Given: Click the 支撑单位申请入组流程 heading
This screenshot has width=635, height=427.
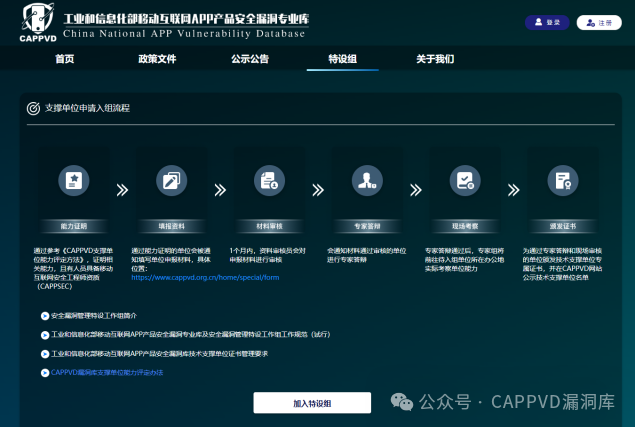Looking at the screenshot, I should point(87,108).
